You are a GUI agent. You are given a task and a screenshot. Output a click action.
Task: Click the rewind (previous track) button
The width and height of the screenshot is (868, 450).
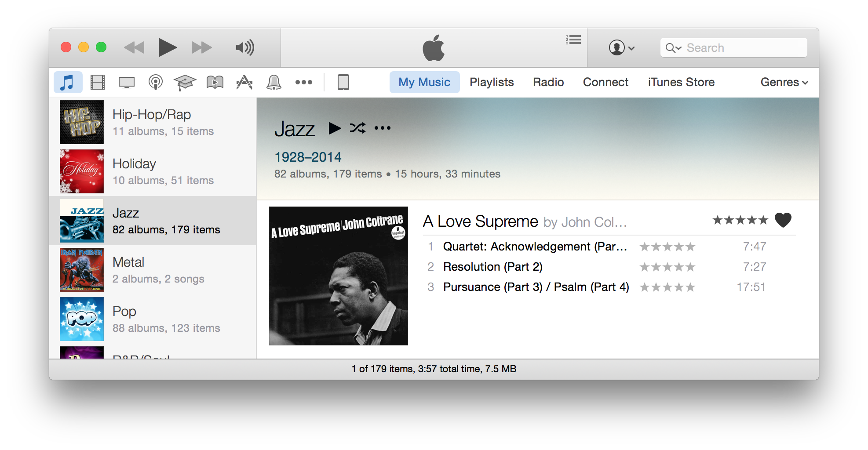[134, 47]
